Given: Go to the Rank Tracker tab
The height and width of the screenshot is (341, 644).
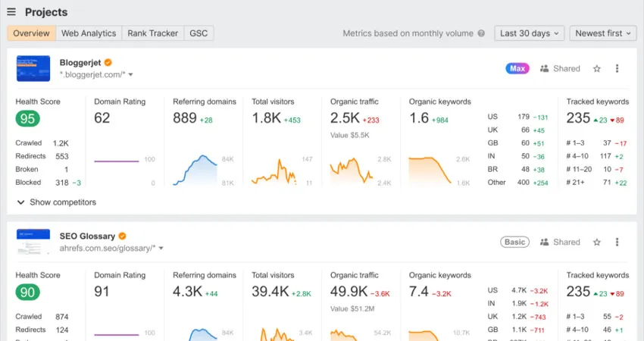Looking at the screenshot, I should (153, 33).
